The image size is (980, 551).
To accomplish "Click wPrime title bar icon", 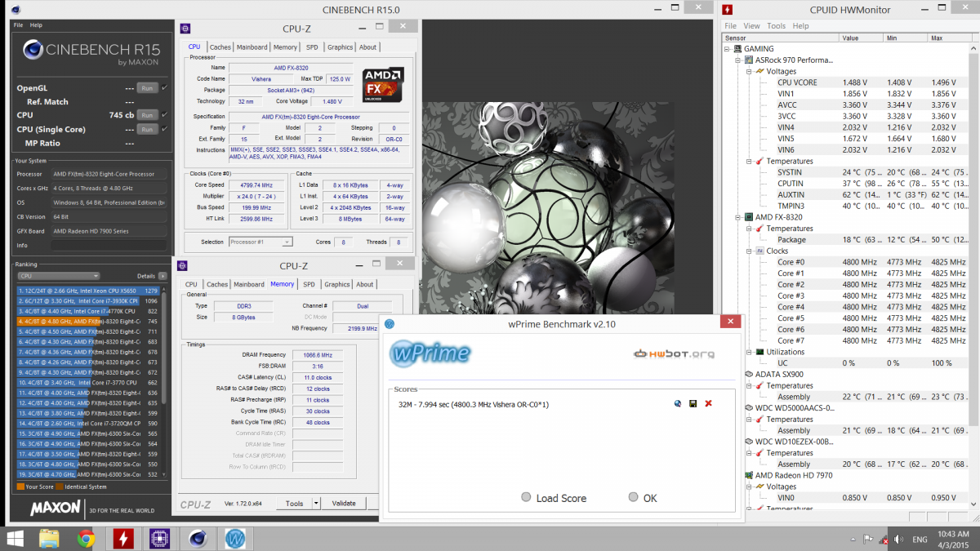I will coord(390,322).
